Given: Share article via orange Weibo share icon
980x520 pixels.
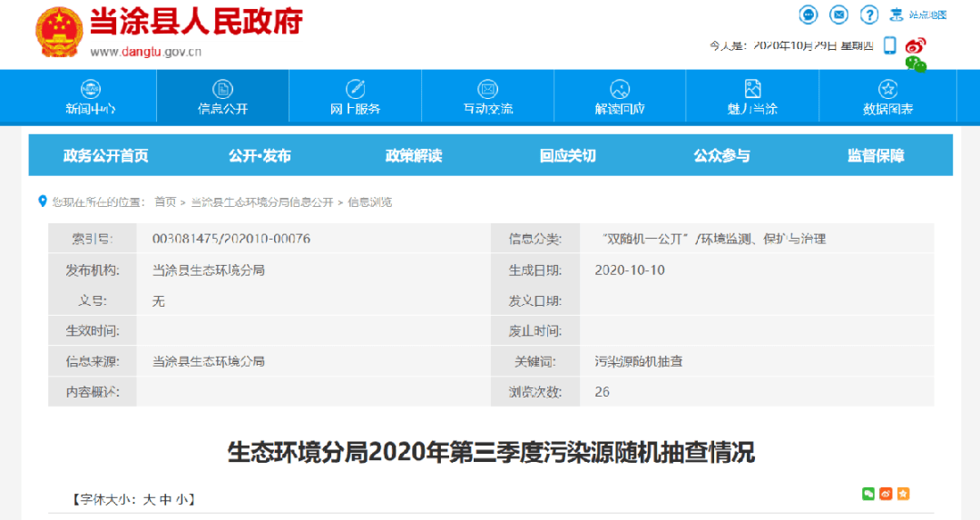Looking at the screenshot, I should tap(886, 494).
